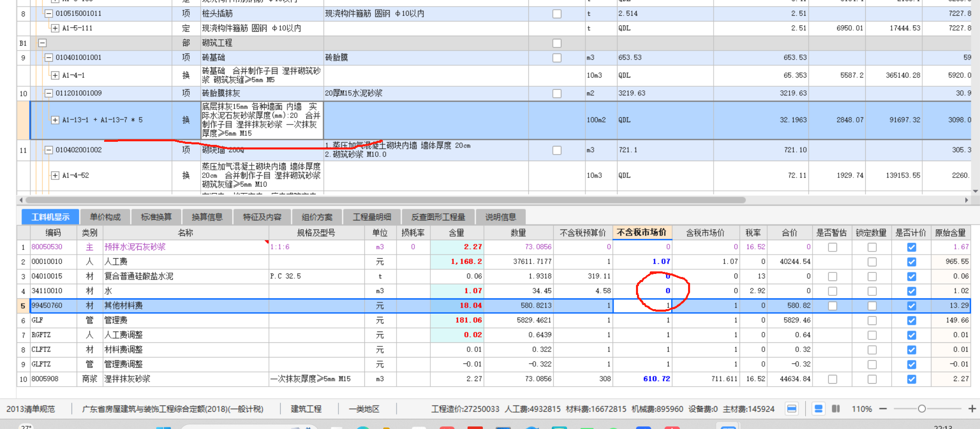Tick the checkbox in the 砖胎膜抹灰 row

(557, 93)
